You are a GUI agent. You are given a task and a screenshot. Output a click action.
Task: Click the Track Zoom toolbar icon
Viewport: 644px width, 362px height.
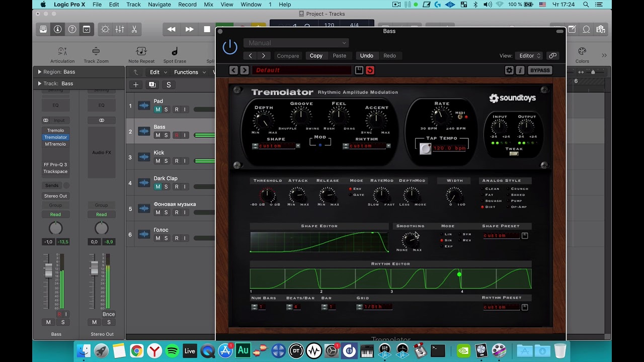click(x=96, y=51)
